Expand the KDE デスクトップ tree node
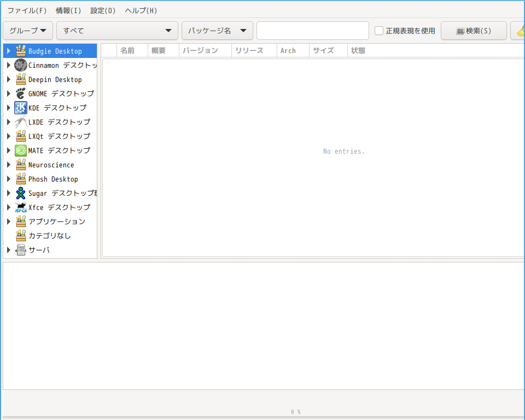The width and height of the screenshot is (525, 420). (9, 108)
